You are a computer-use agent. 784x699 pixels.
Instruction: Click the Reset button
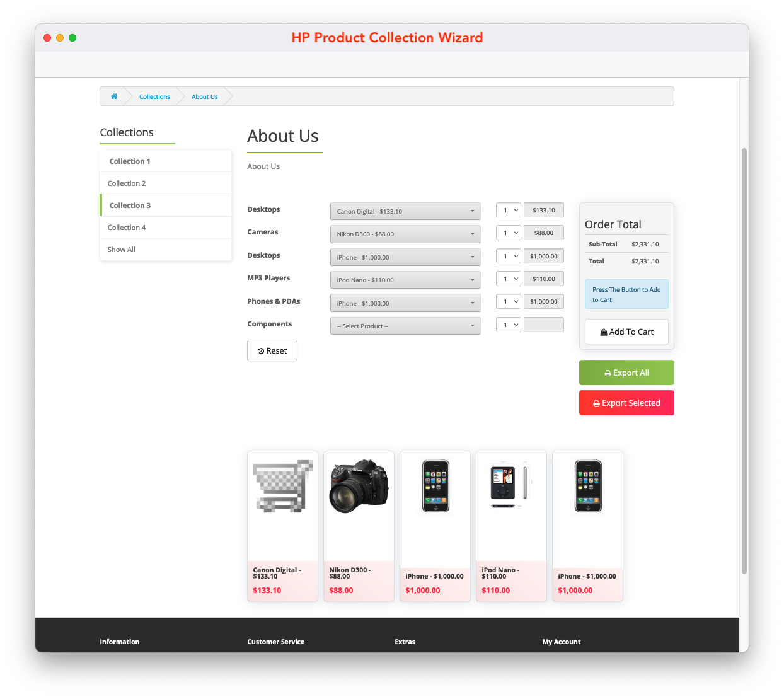click(272, 351)
